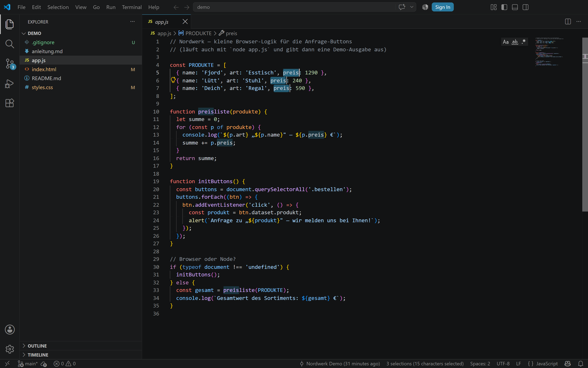Toggle Match Whole Word (ab) option
The height and width of the screenshot is (368, 588).
515,42
